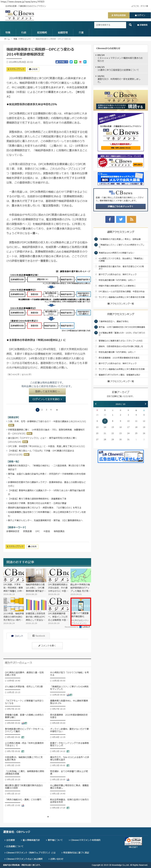Screen dimensions: 151x868
Task: Switch to the facebook comments tab
Action: 39,636
